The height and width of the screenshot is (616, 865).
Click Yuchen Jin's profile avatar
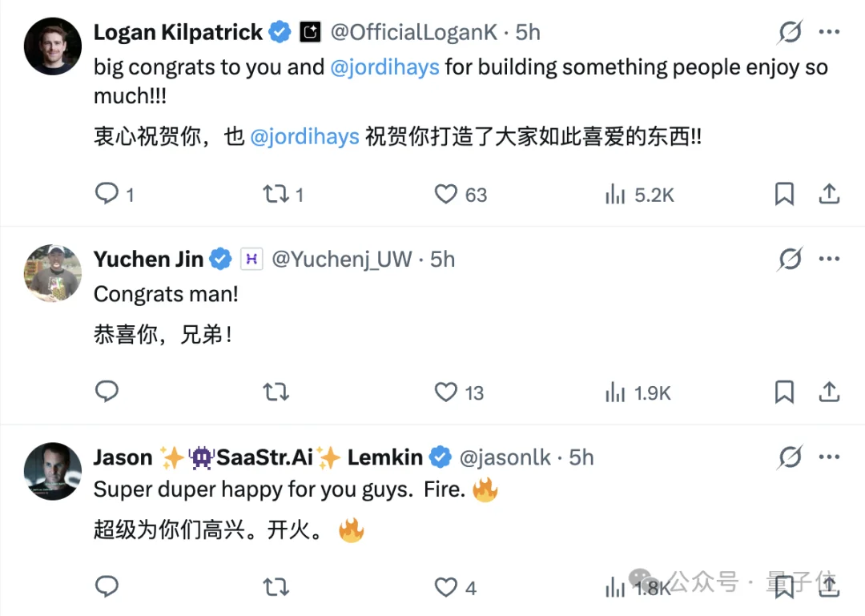pyautogui.click(x=52, y=273)
